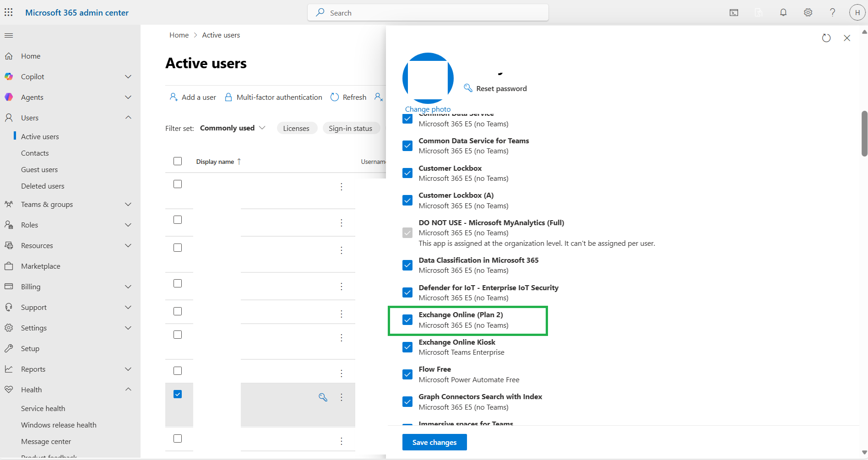The width and height of the screenshot is (868, 460).
Task: Uncheck Data Classification in Microsoft 365
Action: point(407,265)
